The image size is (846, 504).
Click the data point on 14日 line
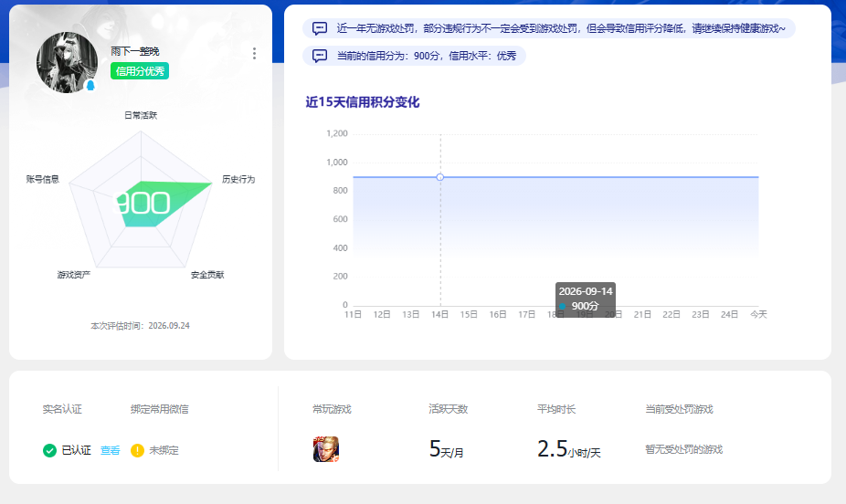(x=440, y=177)
